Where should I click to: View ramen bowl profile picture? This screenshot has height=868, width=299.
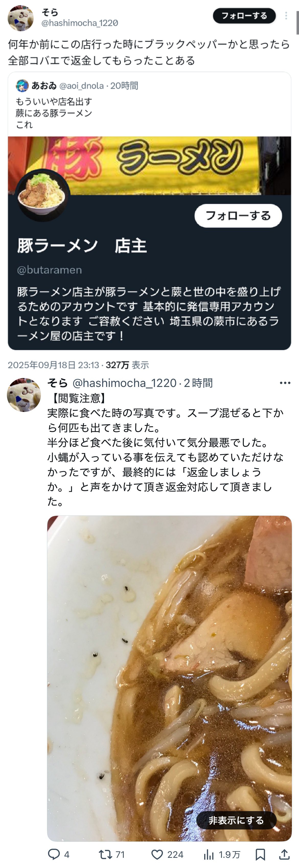(x=42, y=195)
